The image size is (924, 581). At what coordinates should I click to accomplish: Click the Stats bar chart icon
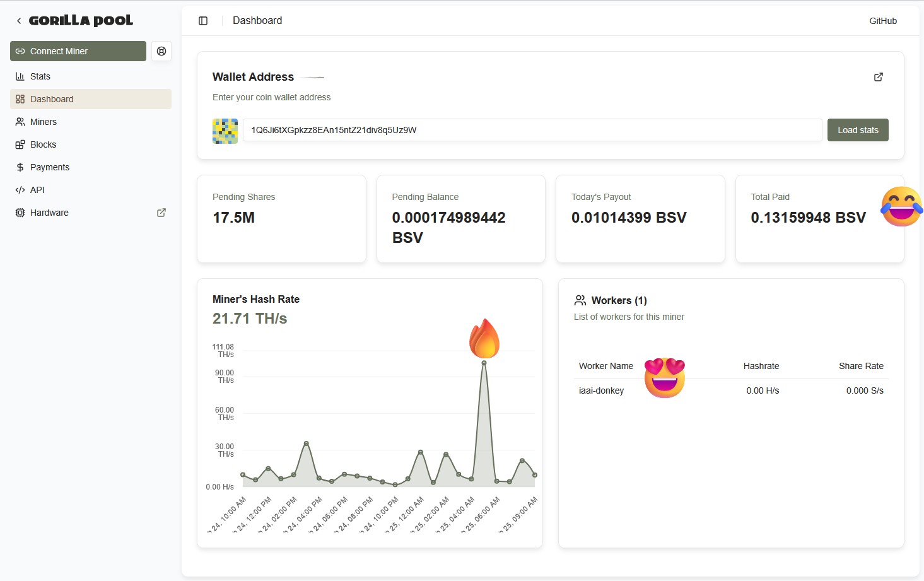point(20,76)
